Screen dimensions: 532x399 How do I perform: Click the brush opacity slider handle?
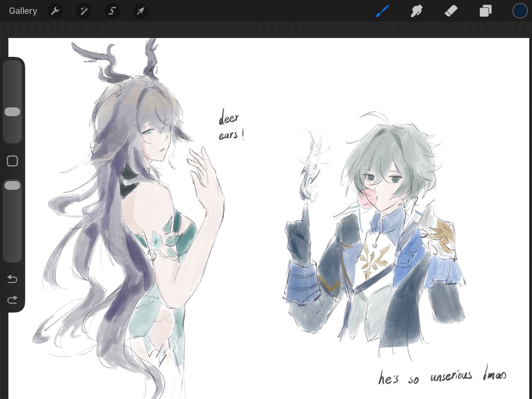click(x=12, y=186)
